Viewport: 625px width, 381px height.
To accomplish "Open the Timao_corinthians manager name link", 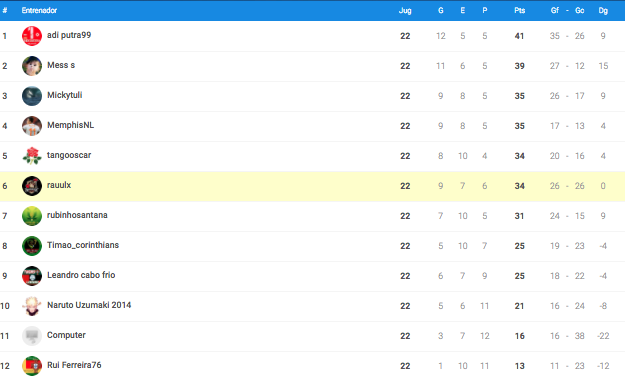I will 83,245.
